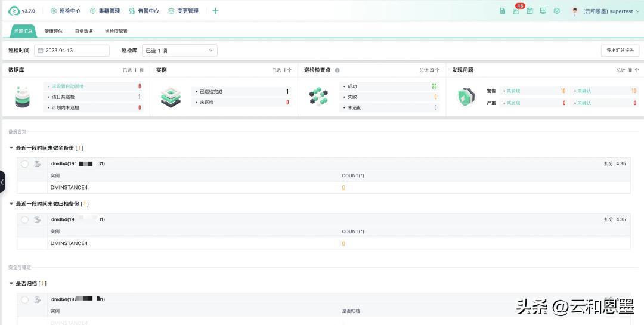
Task: Click the 未巡检 row in 实例 card
Action: point(241,103)
